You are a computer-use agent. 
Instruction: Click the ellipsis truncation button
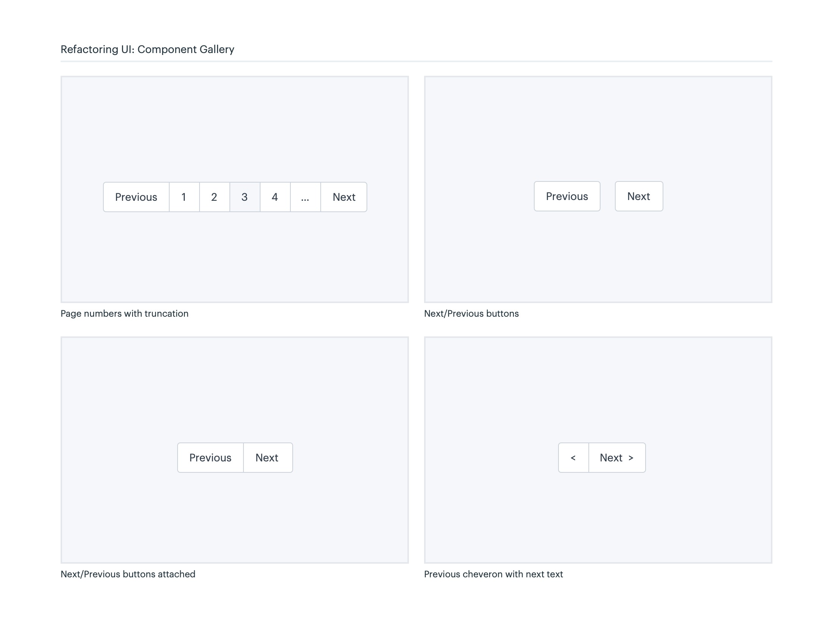click(305, 197)
